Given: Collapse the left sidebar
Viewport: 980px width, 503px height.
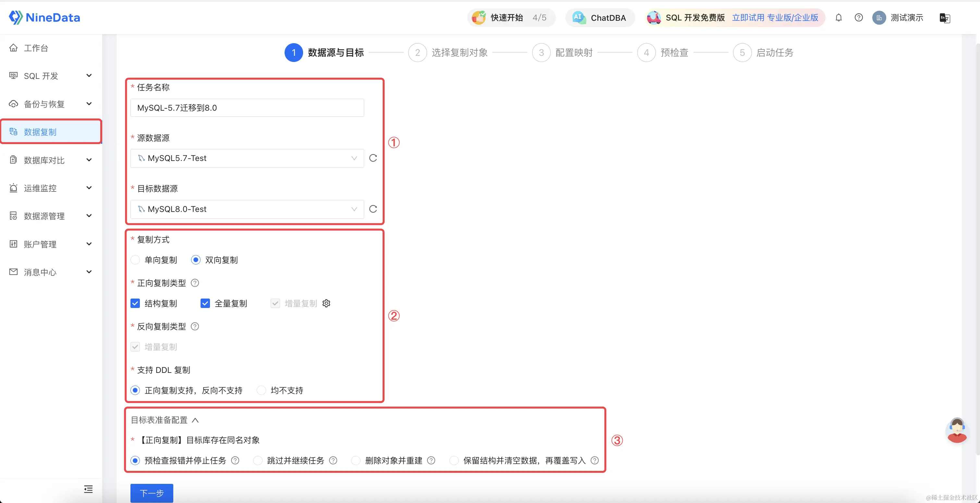Looking at the screenshot, I should (88, 489).
